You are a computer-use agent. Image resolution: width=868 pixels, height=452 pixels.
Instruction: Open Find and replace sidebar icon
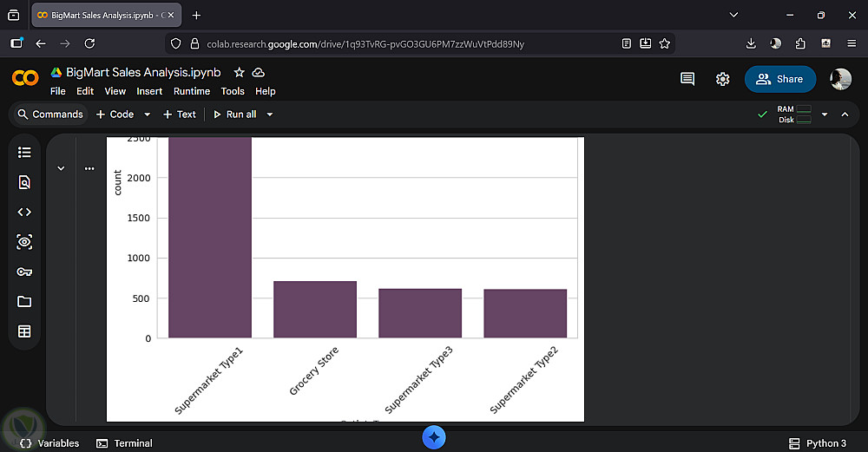pyautogui.click(x=24, y=182)
